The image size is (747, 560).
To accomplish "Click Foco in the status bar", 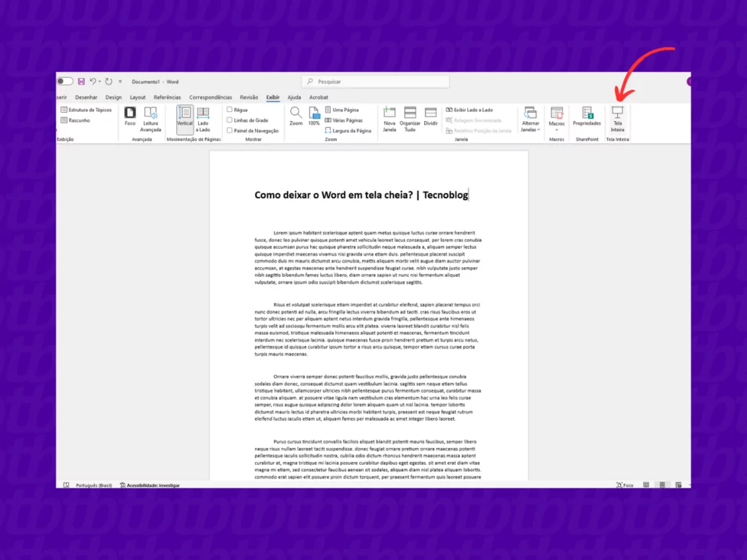I will 624,485.
